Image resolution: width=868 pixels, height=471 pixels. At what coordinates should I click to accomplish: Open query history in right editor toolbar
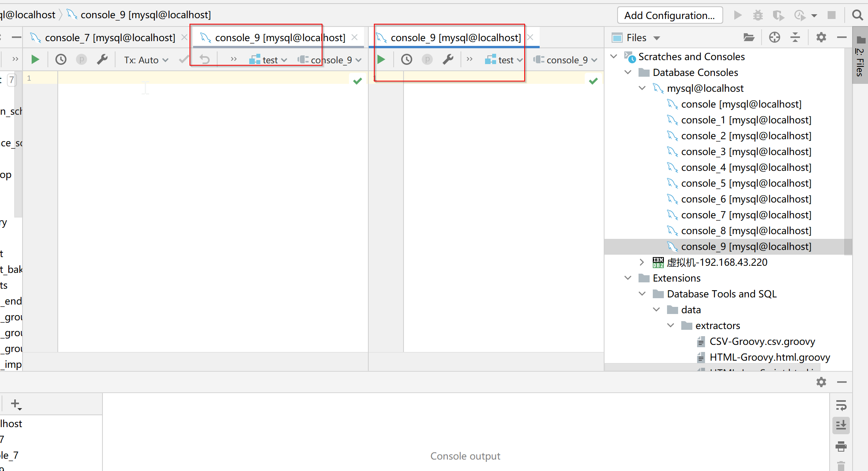click(x=406, y=60)
